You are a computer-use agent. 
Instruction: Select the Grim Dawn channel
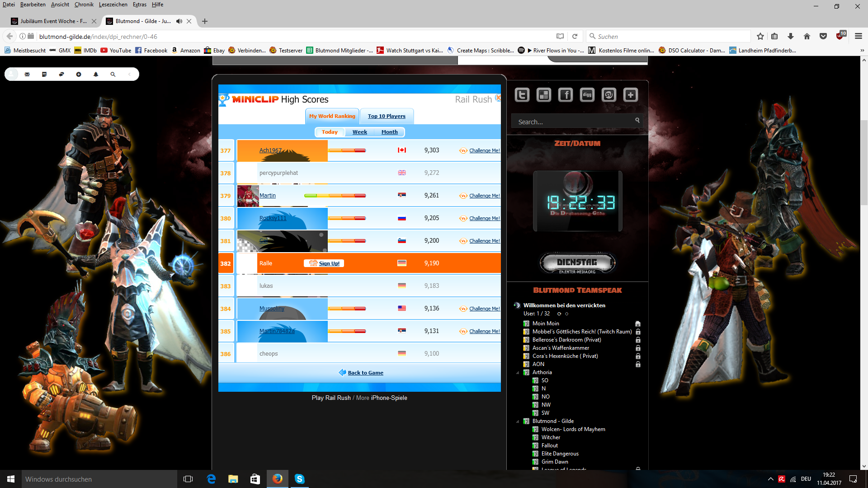(x=555, y=462)
